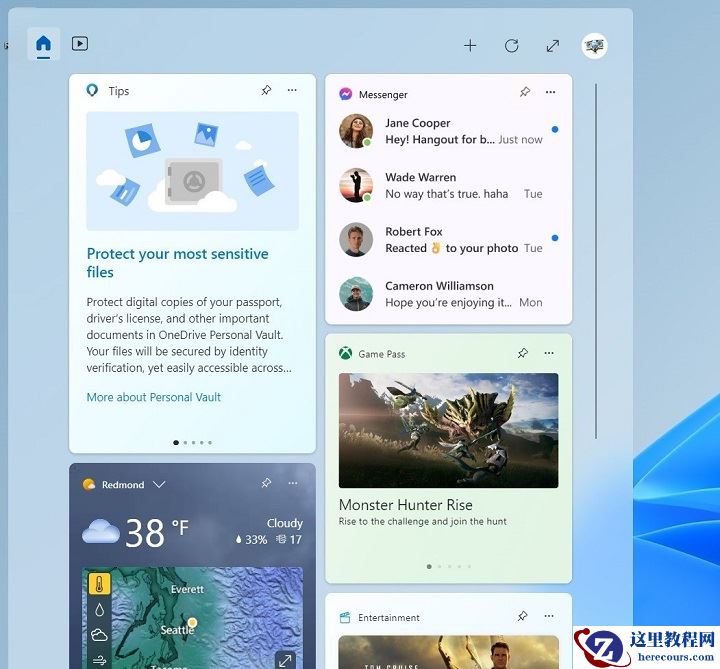The image size is (720, 669).
Task: Open Robert Fox's avatar in Messenger
Action: click(x=356, y=239)
